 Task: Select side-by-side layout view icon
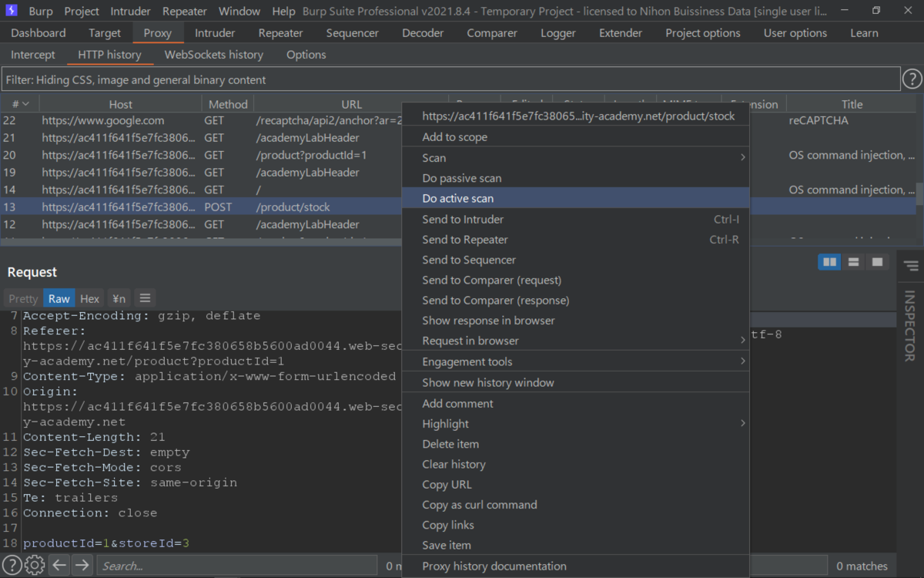pyautogui.click(x=829, y=262)
